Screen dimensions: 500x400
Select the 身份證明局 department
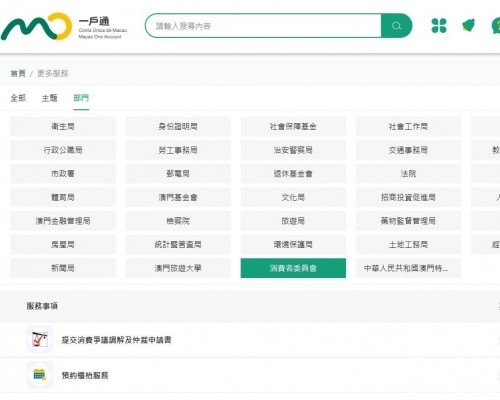(178, 126)
